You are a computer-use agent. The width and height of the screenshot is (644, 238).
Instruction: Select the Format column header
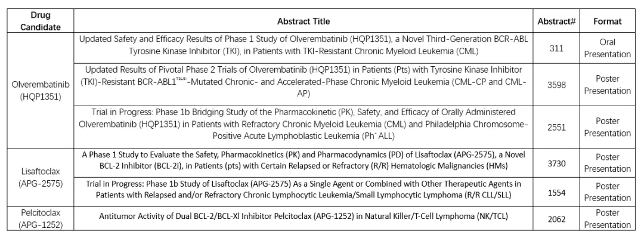(608, 21)
